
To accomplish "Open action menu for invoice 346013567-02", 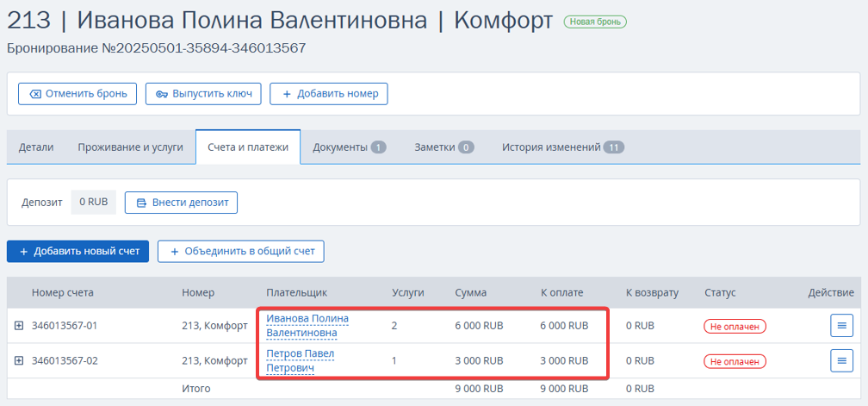I will click(841, 360).
